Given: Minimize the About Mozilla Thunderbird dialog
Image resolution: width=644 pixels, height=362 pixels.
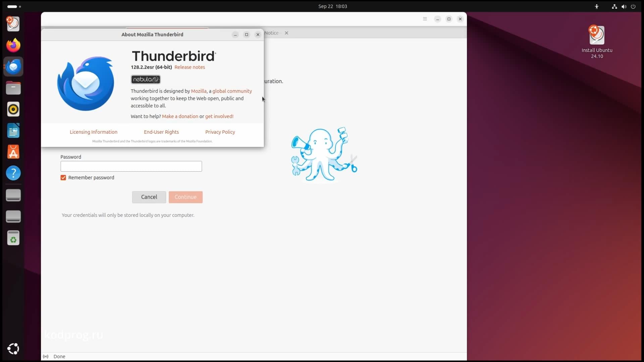Looking at the screenshot, I should point(235,35).
